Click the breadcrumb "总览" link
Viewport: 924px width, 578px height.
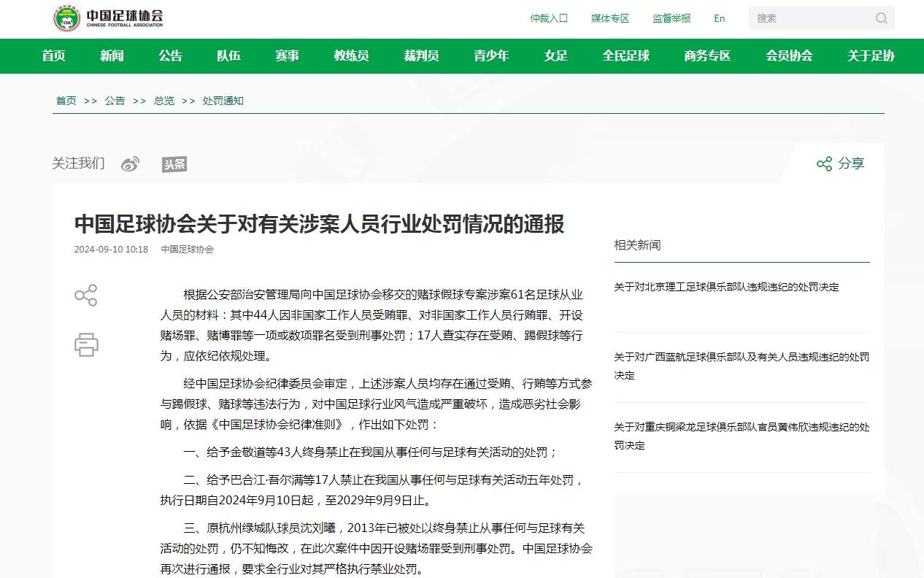pyautogui.click(x=163, y=101)
